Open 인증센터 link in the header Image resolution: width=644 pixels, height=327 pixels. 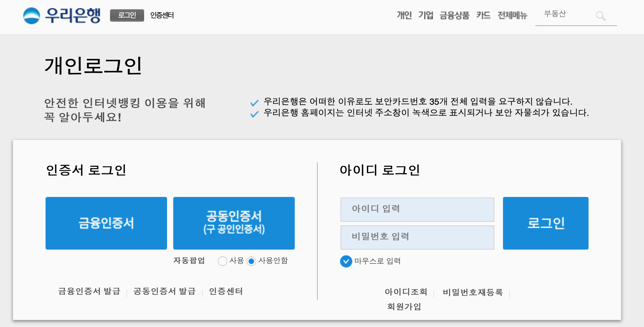click(x=162, y=15)
